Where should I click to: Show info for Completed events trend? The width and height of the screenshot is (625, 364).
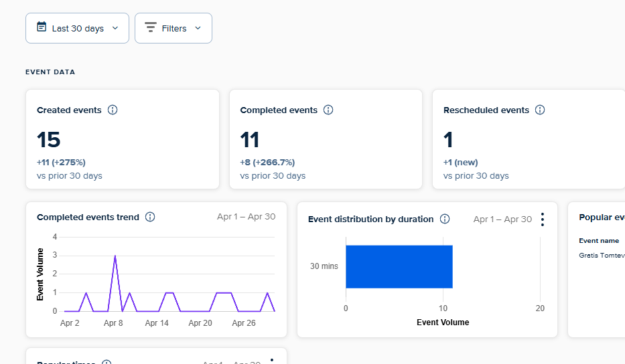coord(150,217)
